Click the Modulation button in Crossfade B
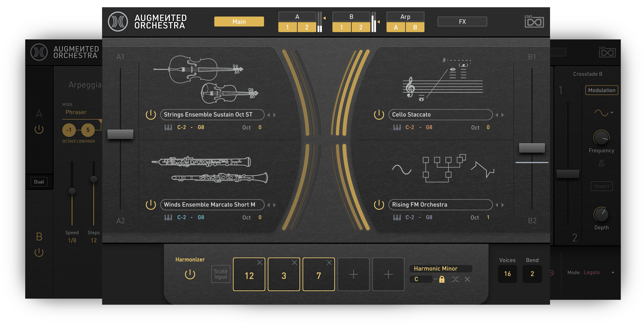This screenshot has height=336, width=644. tap(602, 90)
